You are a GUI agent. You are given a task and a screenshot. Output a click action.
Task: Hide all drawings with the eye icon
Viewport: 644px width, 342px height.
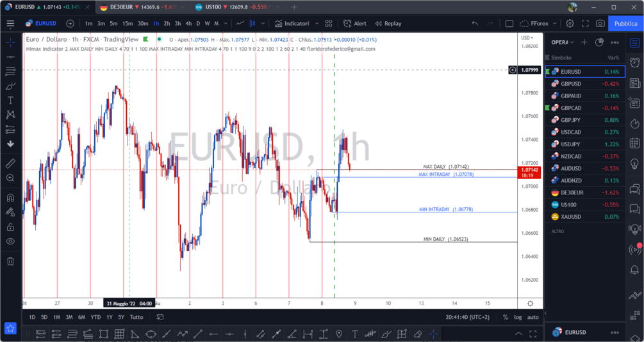click(x=11, y=241)
